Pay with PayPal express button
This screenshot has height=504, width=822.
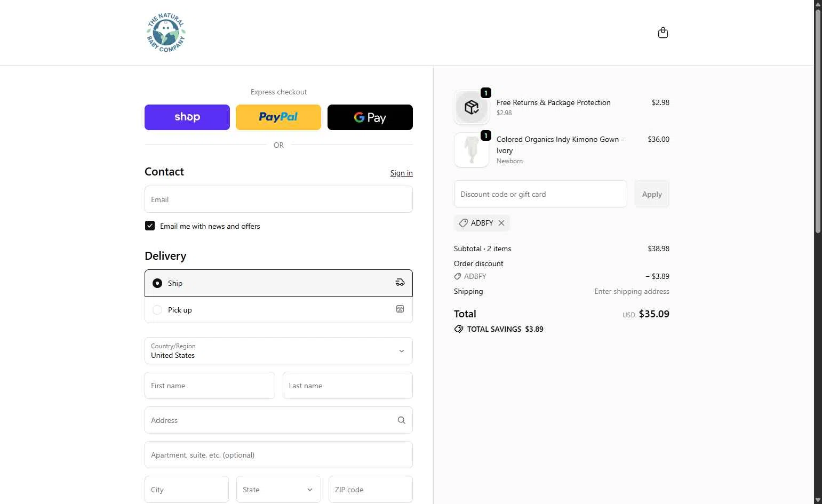coord(278,117)
